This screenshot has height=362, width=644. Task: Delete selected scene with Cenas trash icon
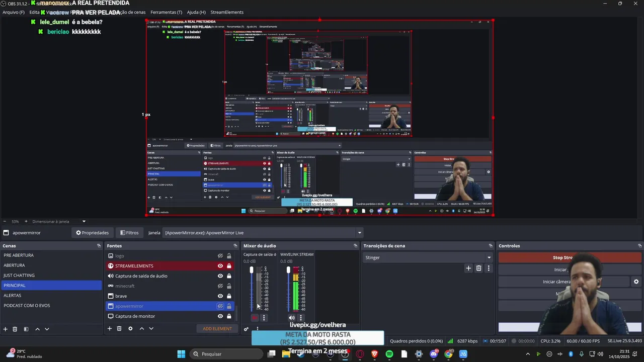click(x=15, y=329)
